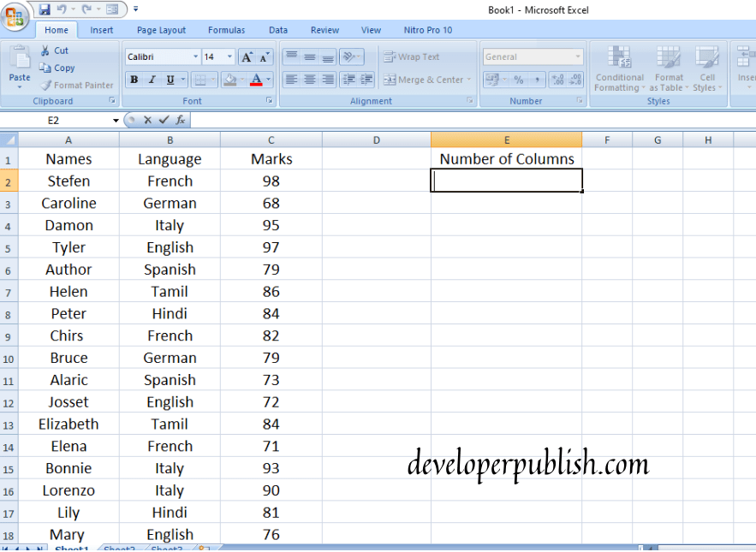
Task: Open the Font name dropdown
Action: 194,56
